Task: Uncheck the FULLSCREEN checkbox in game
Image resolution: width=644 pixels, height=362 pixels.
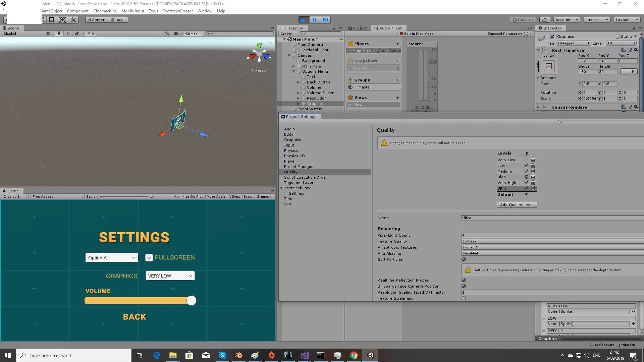Action: click(x=149, y=257)
